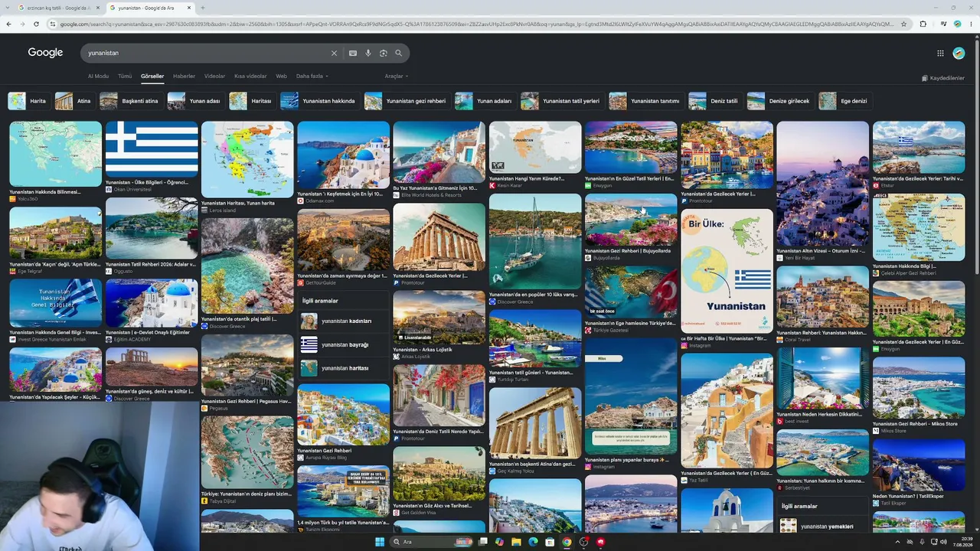Open the 'Yunanistan - Arkas Lojistik' image
Image resolution: width=980 pixels, height=551 pixels.
(439, 317)
